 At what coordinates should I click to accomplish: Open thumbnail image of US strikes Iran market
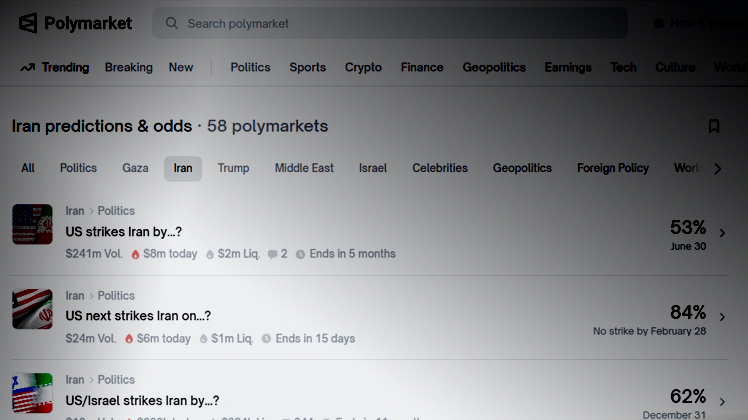pos(32,224)
